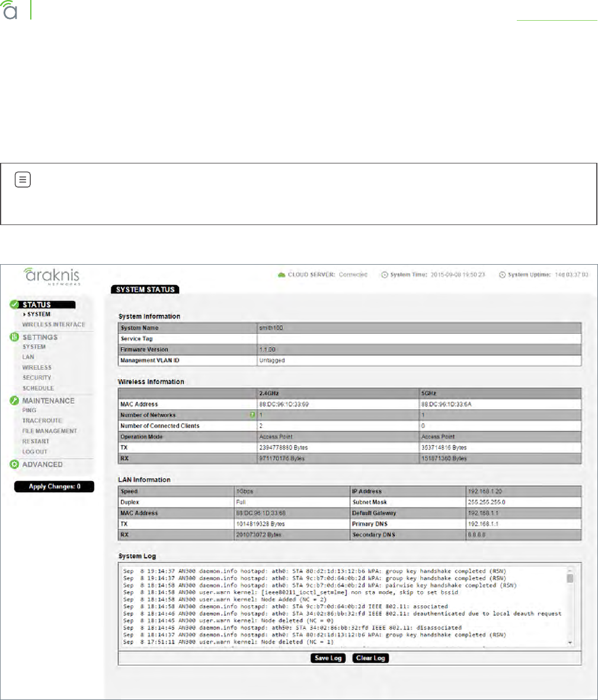Open the Ping maintenance tool
This screenshot has height=700, width=598.
point(29,410)
